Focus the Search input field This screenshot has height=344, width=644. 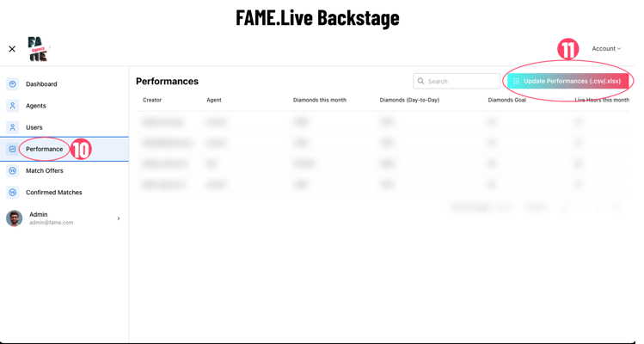click(457, 81)
